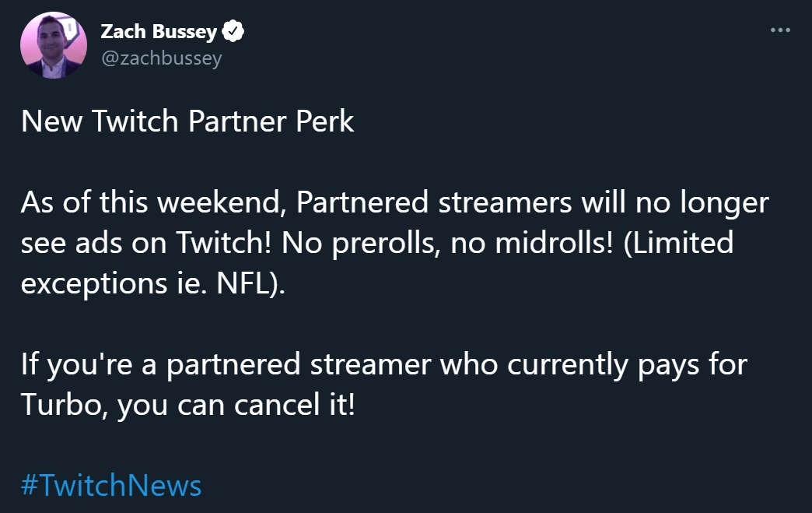Click the phrase 'see ads on Twitch!'
This screenshot has height=513, width=812.
click(146, 243)
